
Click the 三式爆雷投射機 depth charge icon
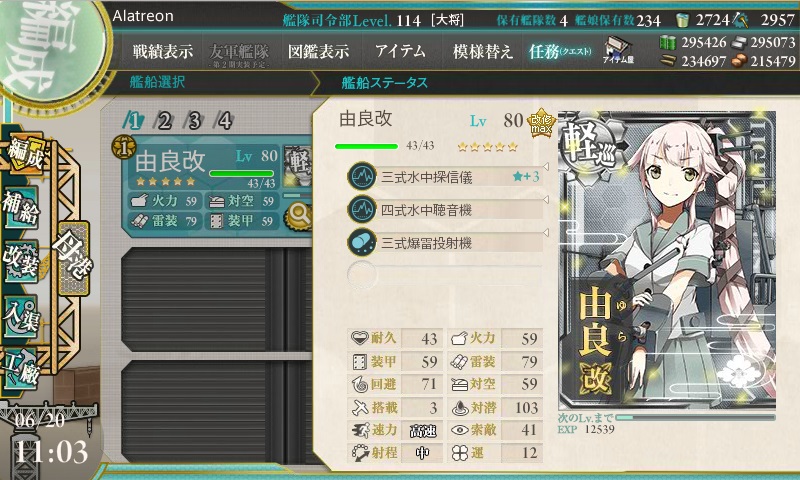pyautogui.click(x=362, y=242)
